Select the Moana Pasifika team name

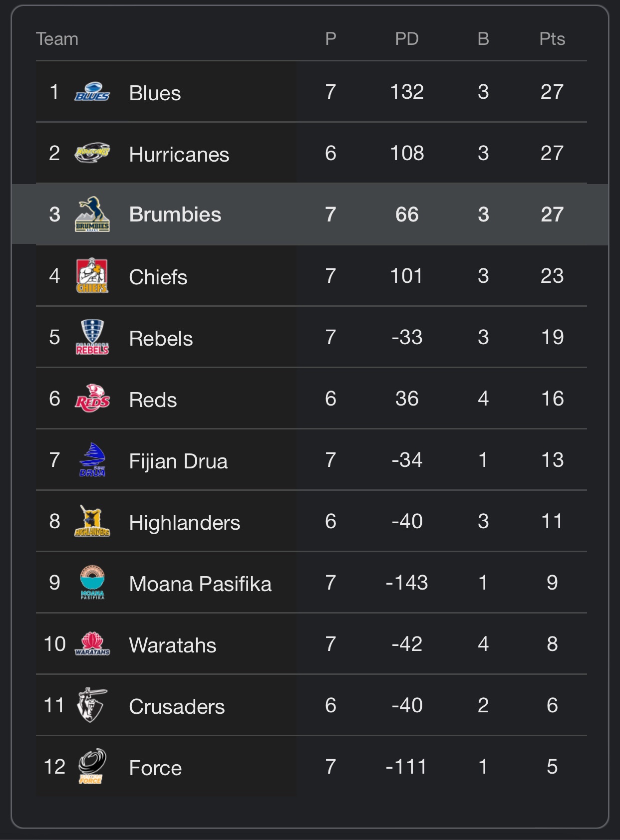(200, 584)
